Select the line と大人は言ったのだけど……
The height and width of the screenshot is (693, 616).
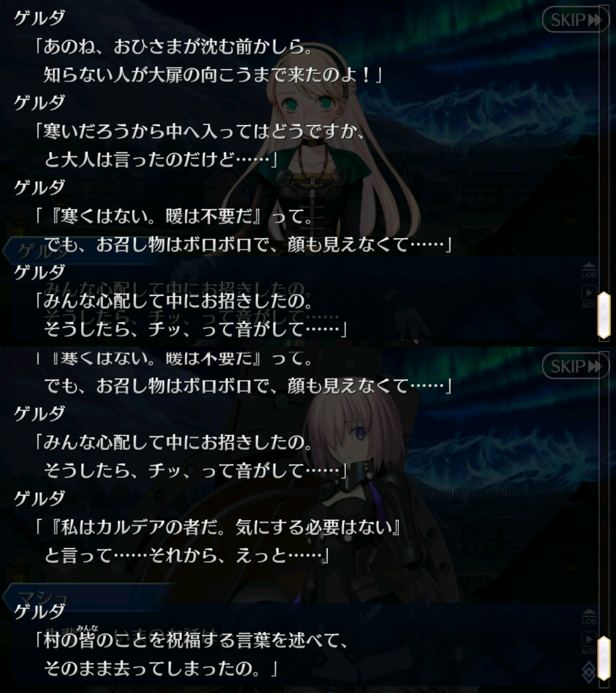160,159
